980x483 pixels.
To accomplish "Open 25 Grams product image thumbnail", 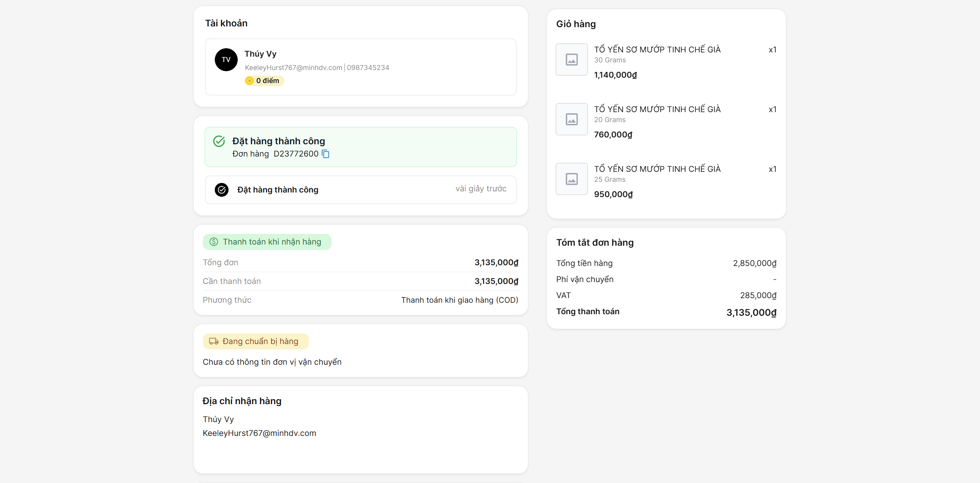I will [x=572, y=179].
